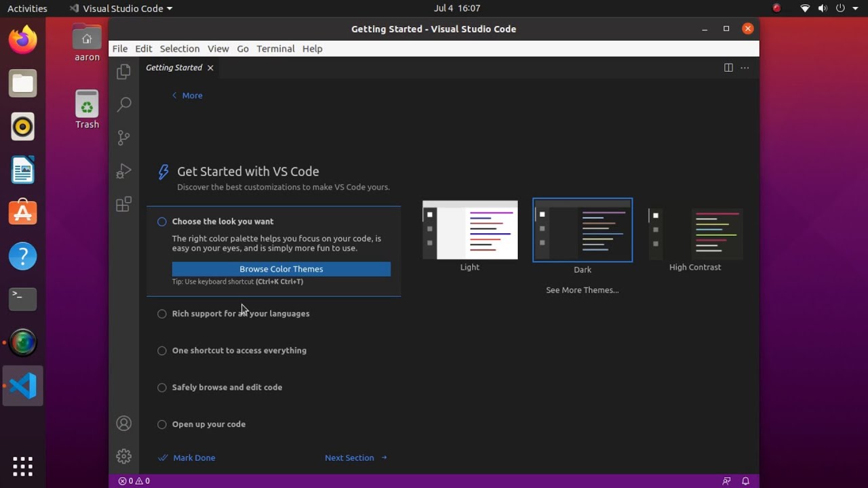Open the camera lens app in the dock
The height and width of the screenshot is (488, 868).
point(22,342)
